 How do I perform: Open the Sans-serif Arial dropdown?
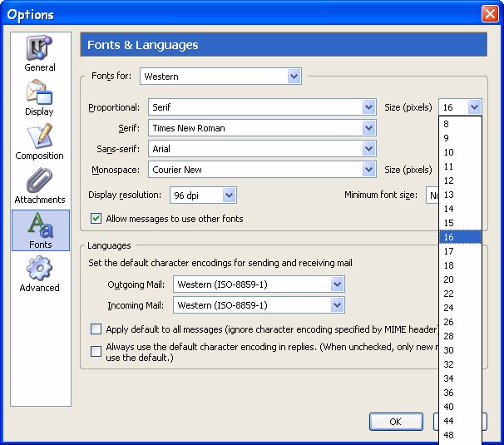click(262, 149)
